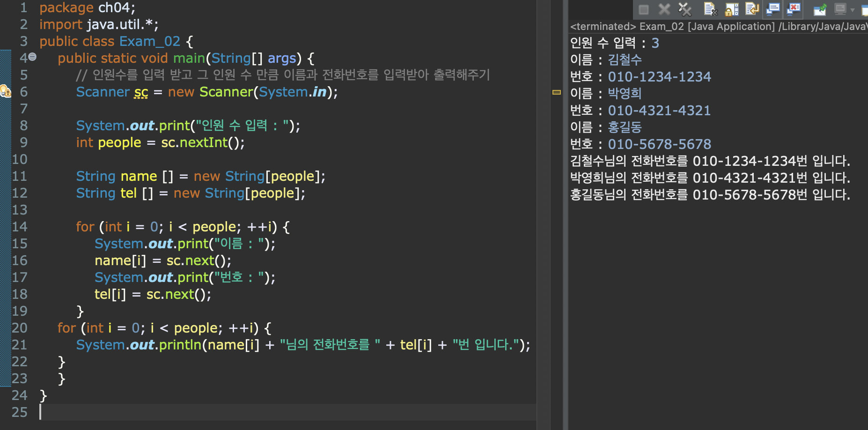The height and width of the screenshot is (430, 868).
Task: Click console input value 박영희
Action: (625, 93)
